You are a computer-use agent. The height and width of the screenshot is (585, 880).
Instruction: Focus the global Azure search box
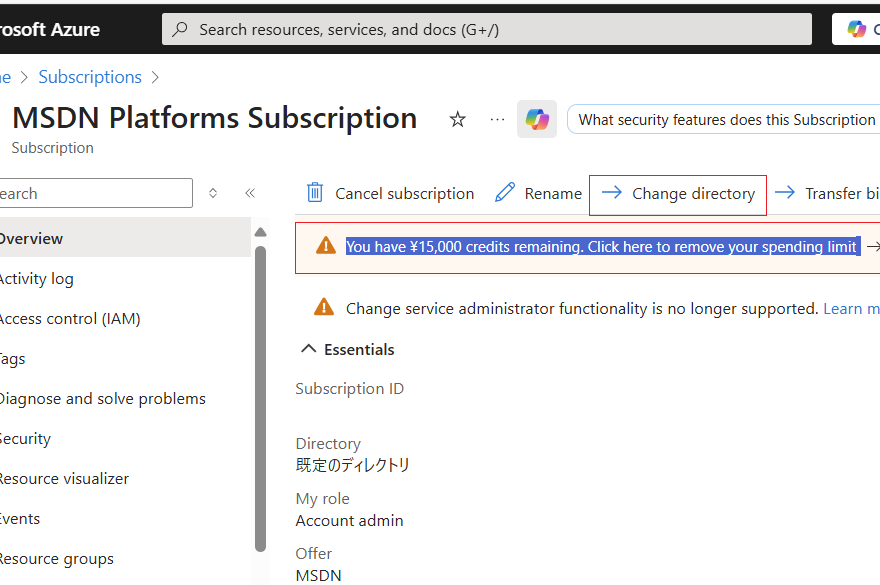pyautogui.click(x=490, y=30)
